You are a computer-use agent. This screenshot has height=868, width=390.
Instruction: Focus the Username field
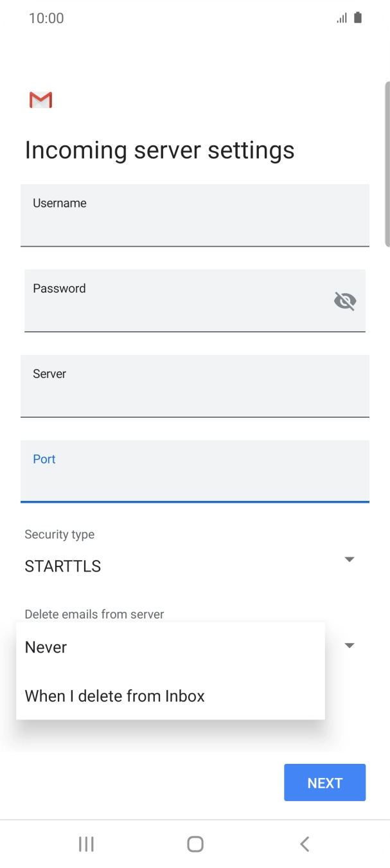coord(195,215)
